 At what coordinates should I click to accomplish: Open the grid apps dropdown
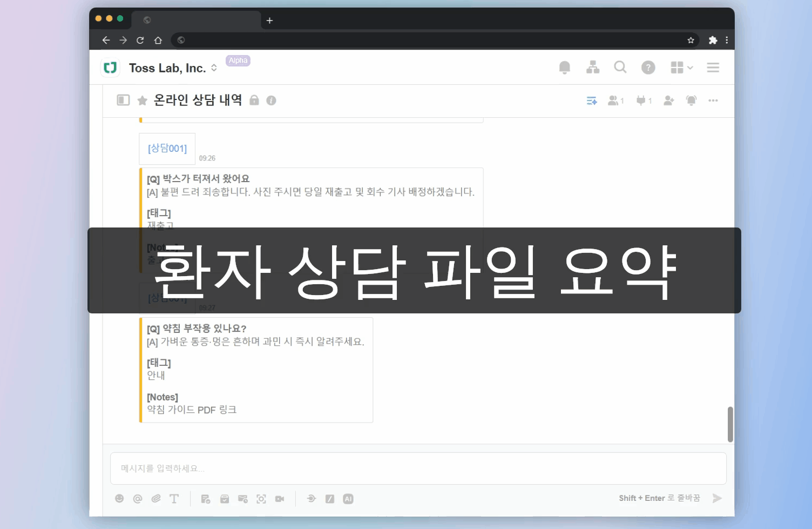681,68
